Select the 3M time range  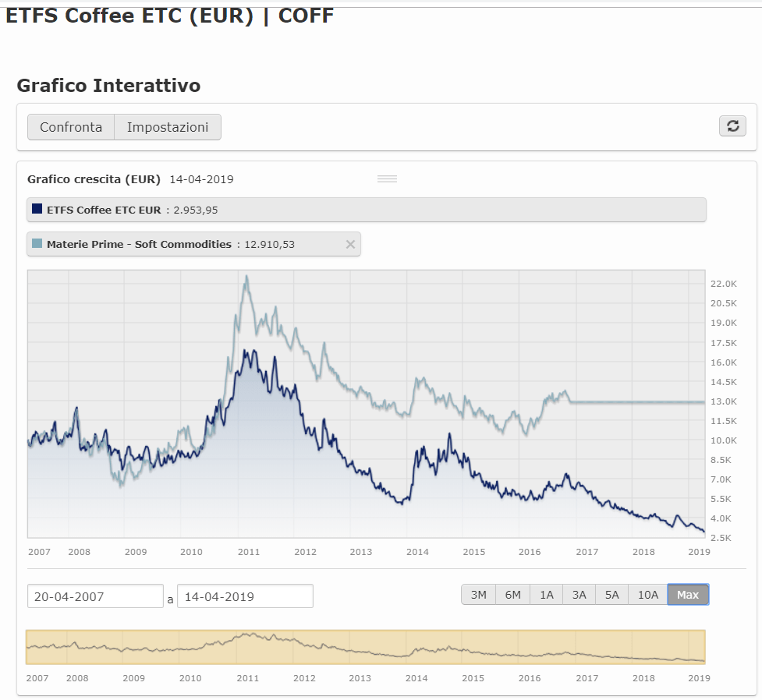[x=478, y=595]
